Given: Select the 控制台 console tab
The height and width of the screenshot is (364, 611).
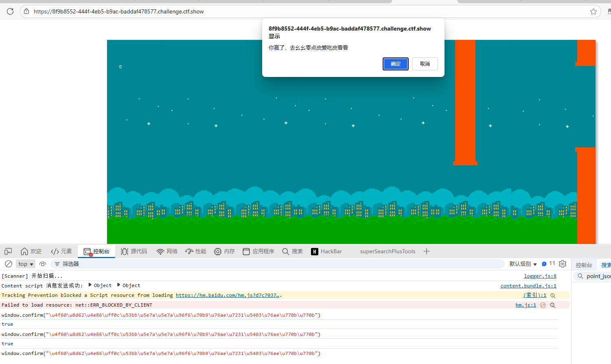Looking at the screenshot, I should [97, 252].
